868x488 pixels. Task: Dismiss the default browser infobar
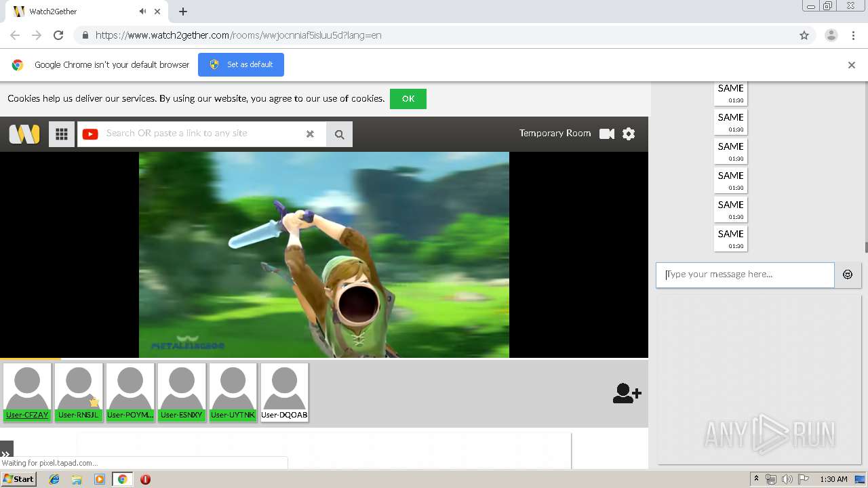click(x=851, y=65)
